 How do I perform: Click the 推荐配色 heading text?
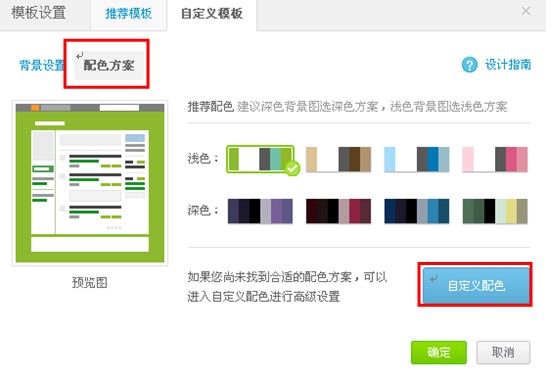point(211,106)
